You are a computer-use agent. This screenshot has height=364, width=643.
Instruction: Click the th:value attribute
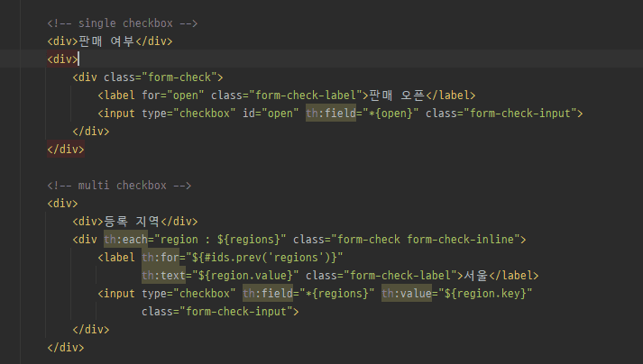[x=407, y=294]
